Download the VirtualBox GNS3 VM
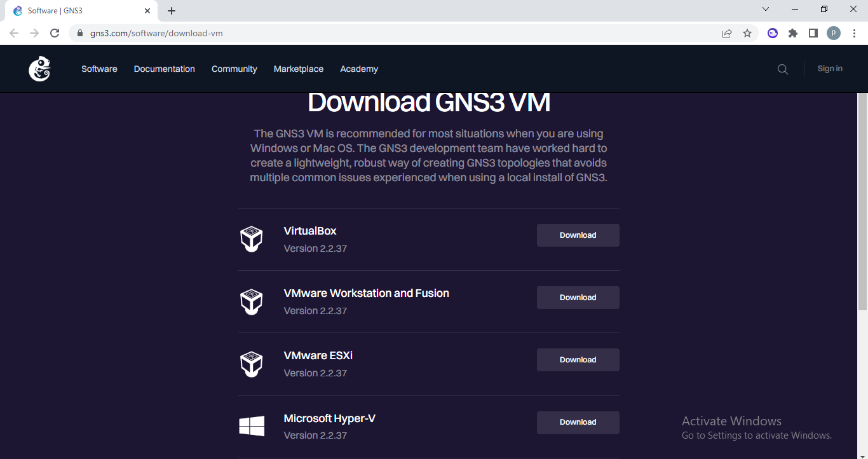 point(578,235)
